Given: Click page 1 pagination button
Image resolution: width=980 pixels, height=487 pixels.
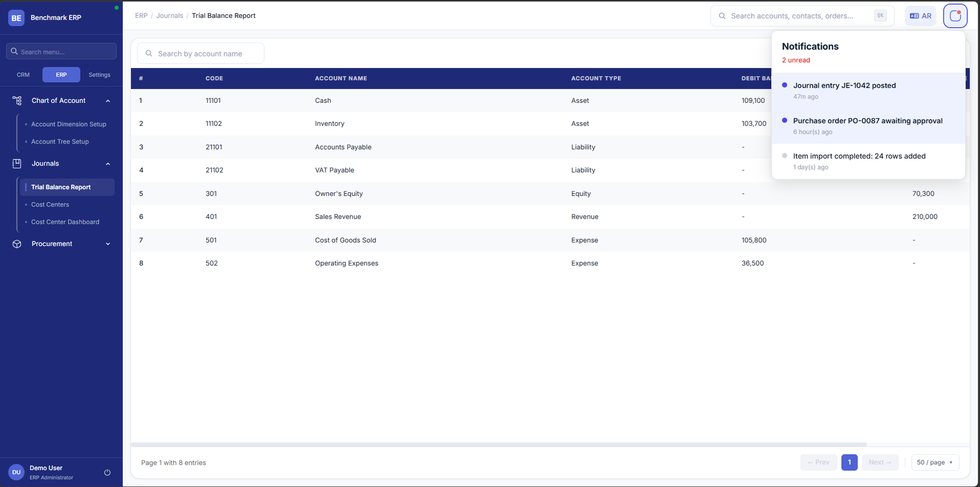Looking at the screenshot, I should click(x=849, y=462).
